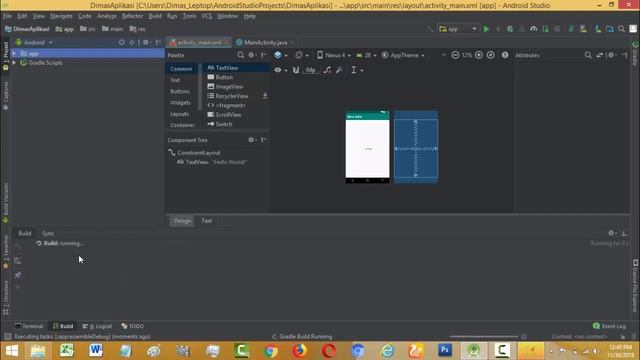Select the Design editor tab
The width and height of the screenshot is (640, 360).
click(x=182, y=220)
